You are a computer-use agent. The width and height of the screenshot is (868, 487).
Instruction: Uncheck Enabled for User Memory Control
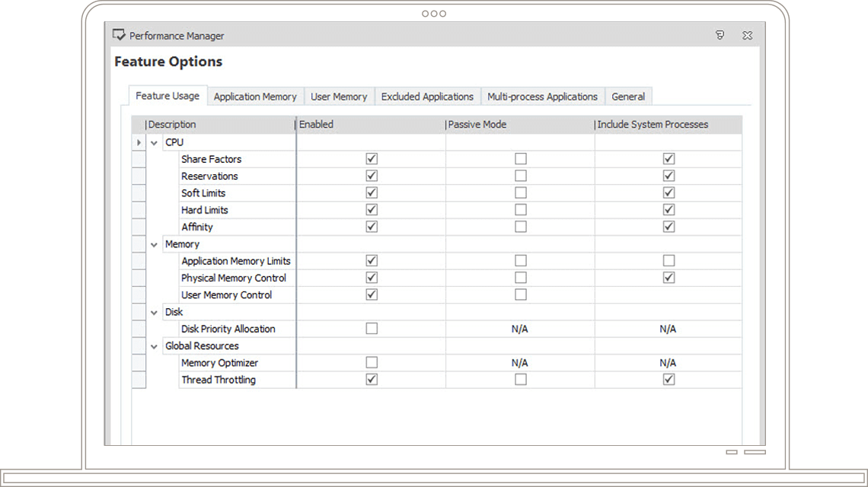372,294
